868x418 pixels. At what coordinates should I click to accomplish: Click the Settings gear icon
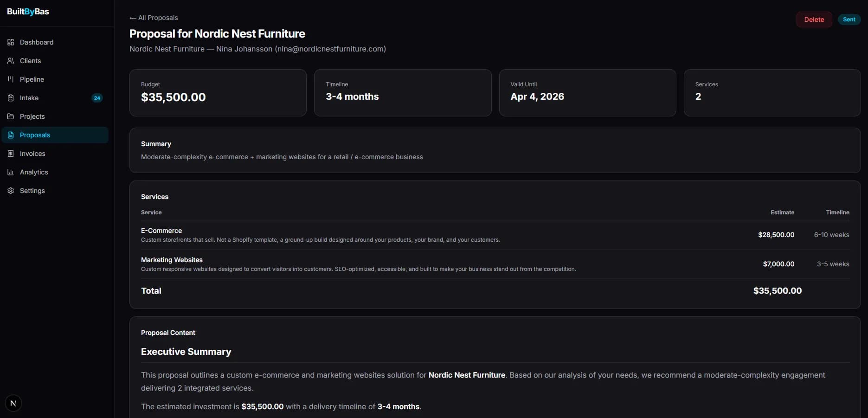[x=11, y=191]
